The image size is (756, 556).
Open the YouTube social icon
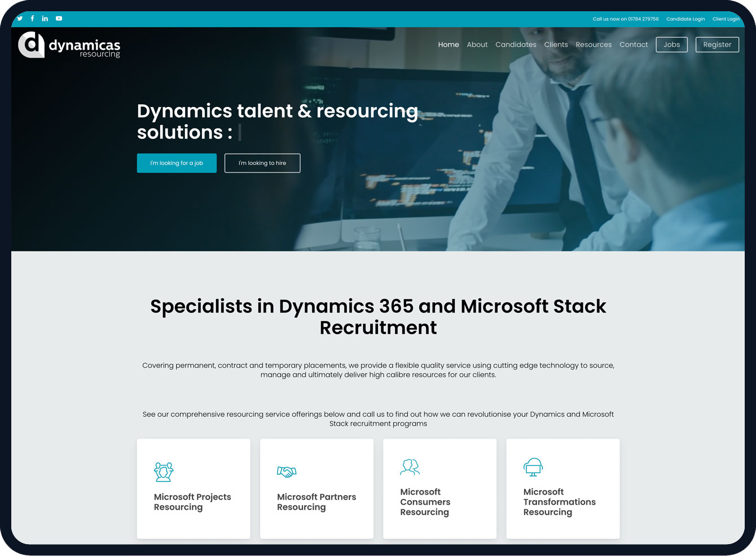pos(59,19)
